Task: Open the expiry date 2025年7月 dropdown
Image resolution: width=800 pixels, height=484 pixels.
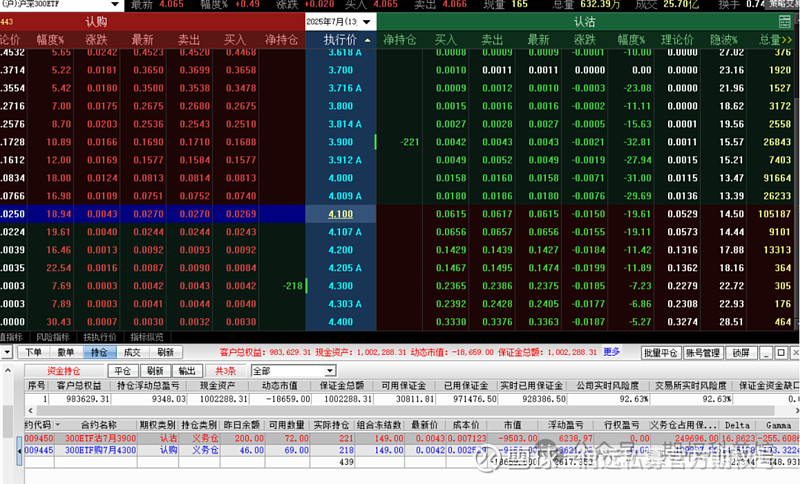Action: click(366, 22)
